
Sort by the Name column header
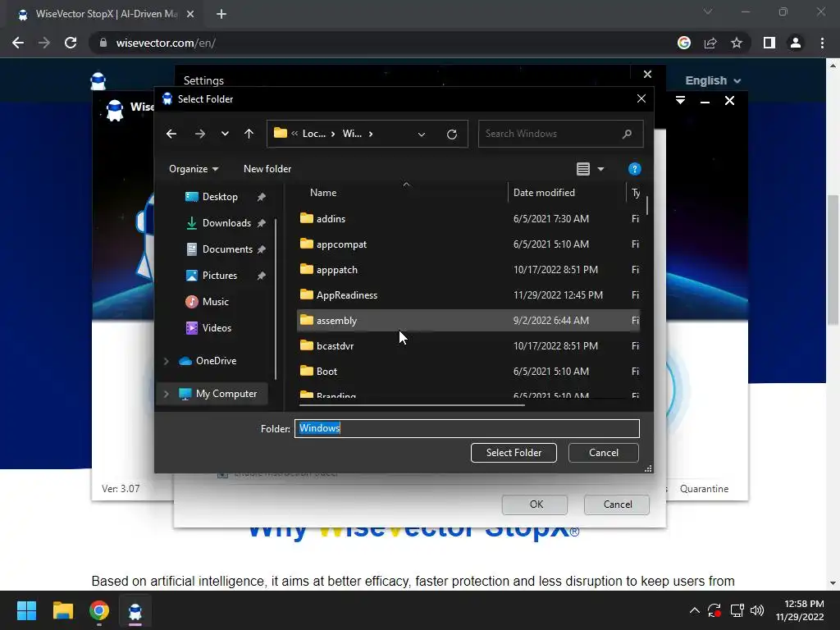pyautogui.click(x=323, y=193)
